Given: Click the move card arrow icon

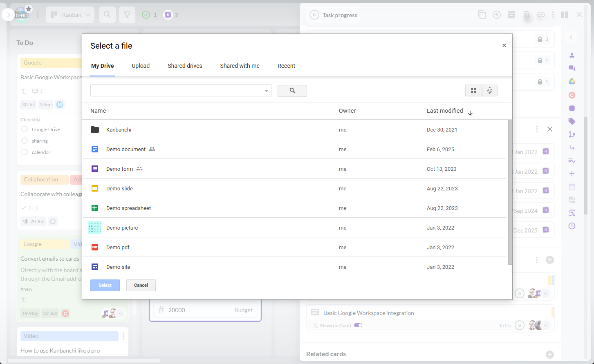Looking at the screenshot, I should pos(497,15).
